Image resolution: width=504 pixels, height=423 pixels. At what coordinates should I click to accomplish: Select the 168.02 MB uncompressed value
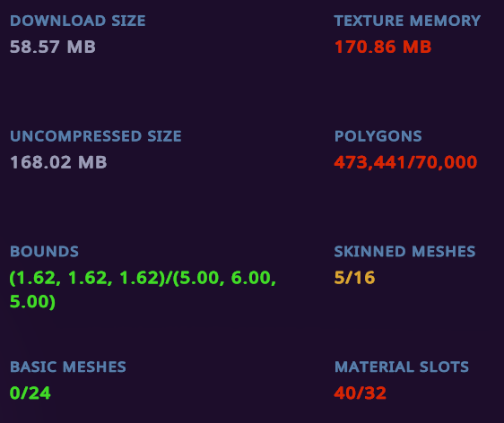(x=58, y=162)
